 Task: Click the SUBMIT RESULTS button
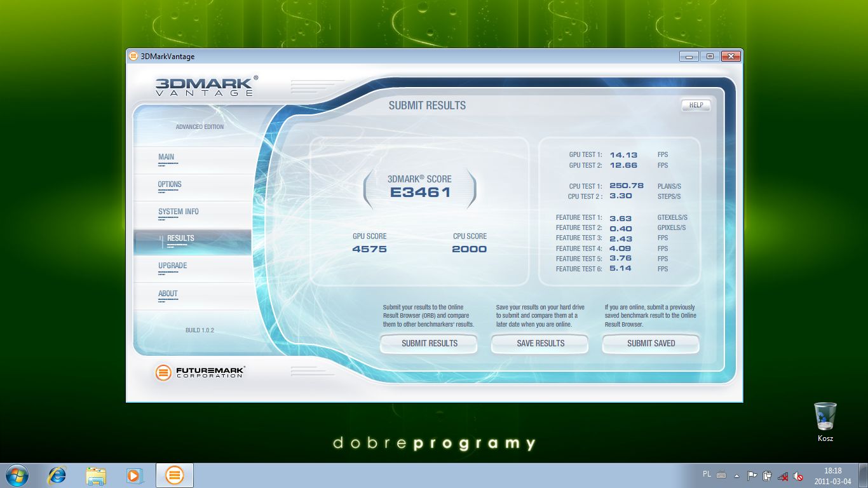429,343
